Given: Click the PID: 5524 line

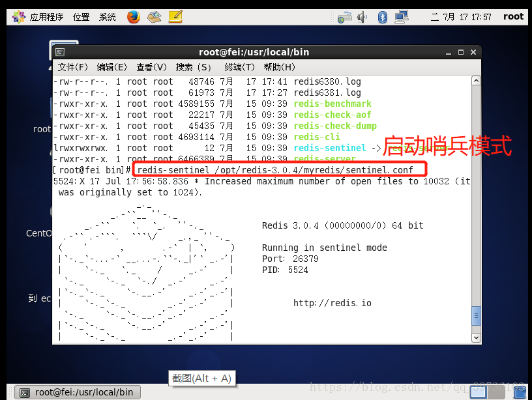Looking at the screenshot, I should click(x=285, y=270).
